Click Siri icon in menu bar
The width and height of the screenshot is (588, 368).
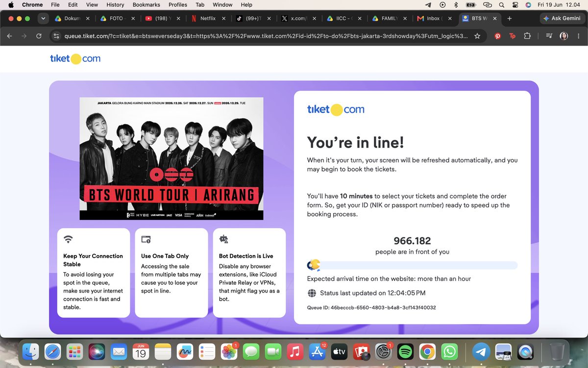[x=528, y=5]
